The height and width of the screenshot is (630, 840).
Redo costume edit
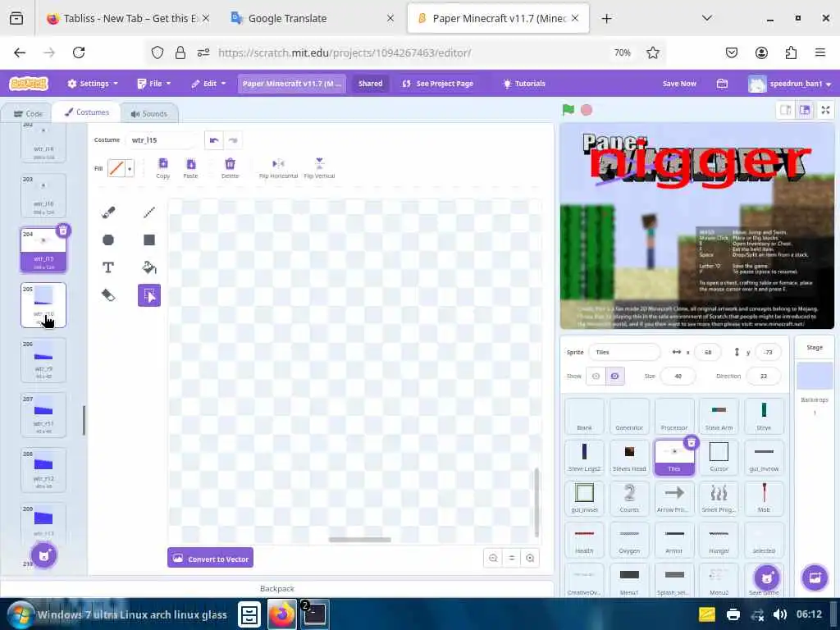232,140
